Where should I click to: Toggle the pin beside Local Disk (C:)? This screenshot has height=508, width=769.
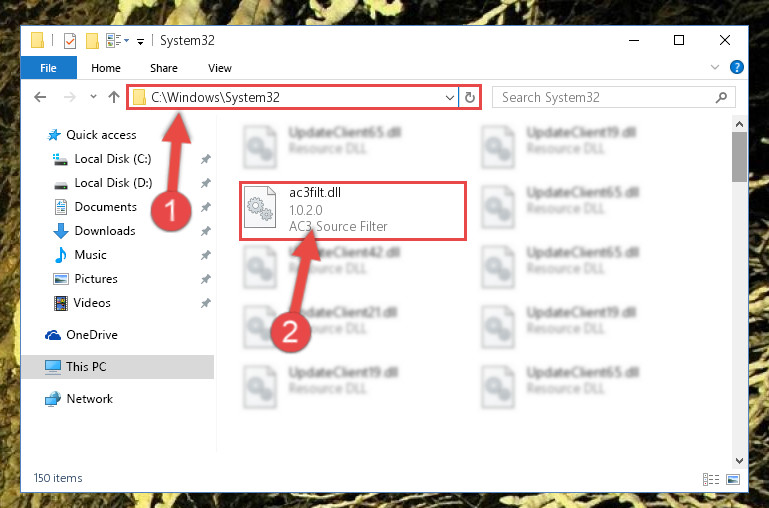click(x=205, y=159)
